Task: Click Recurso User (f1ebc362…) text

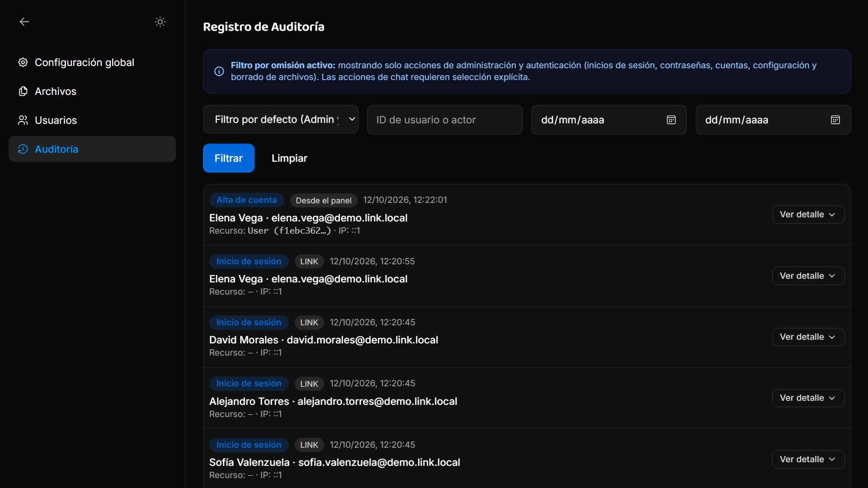Action: (x=270, y=231)
